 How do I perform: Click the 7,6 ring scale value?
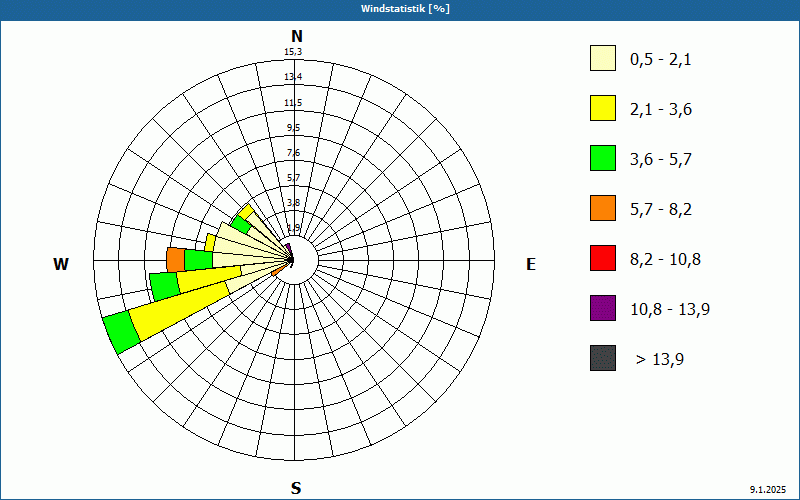click(x=293, y=153)
